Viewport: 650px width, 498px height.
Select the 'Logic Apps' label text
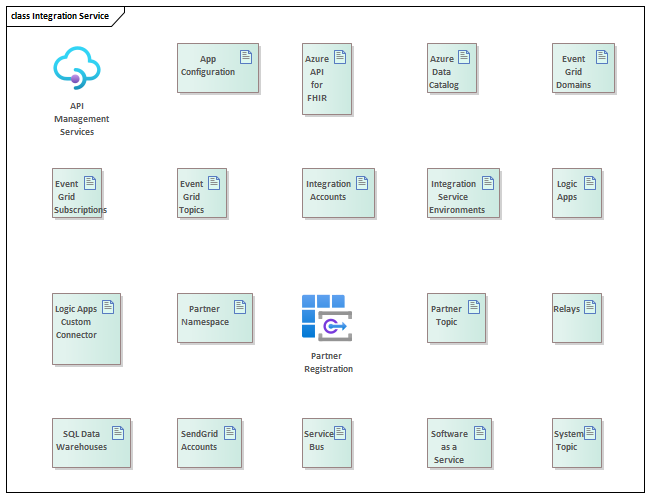click(567, 190)
